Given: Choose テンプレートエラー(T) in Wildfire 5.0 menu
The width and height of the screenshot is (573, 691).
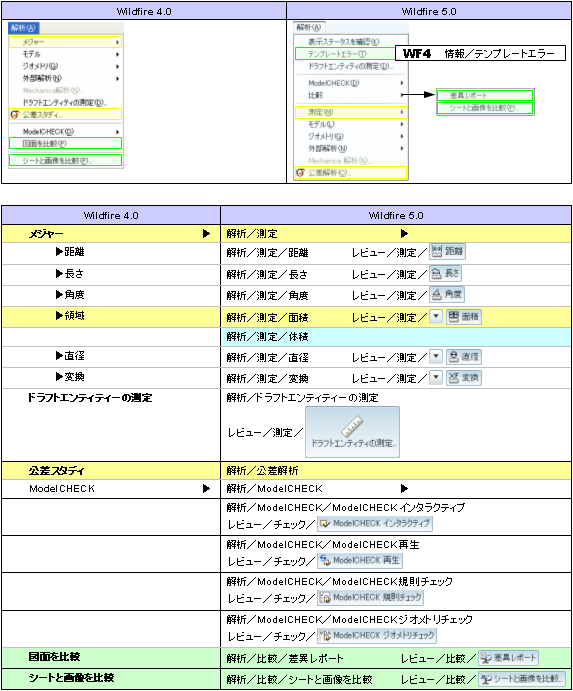Looking at the screenshot, I should point(345,54).
